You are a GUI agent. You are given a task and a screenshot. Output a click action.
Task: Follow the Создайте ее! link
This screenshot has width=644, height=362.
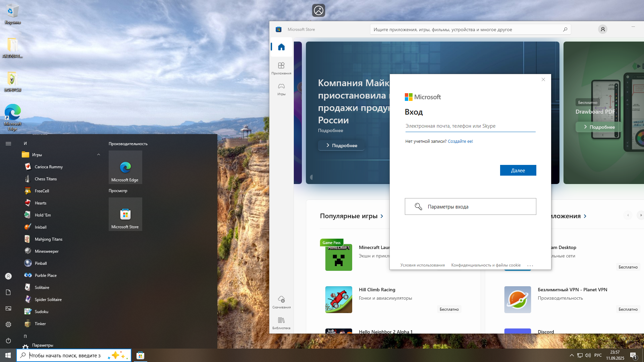tap(460, 141)
